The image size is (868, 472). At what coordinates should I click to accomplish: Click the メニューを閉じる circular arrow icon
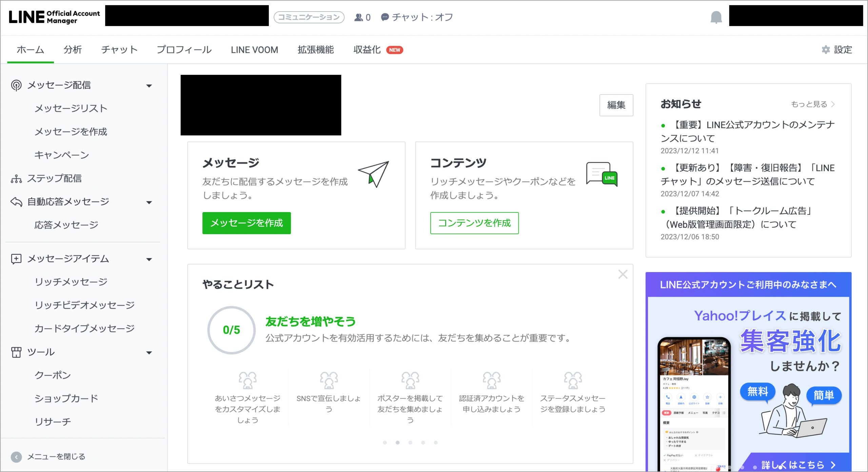tap(16, 457)
